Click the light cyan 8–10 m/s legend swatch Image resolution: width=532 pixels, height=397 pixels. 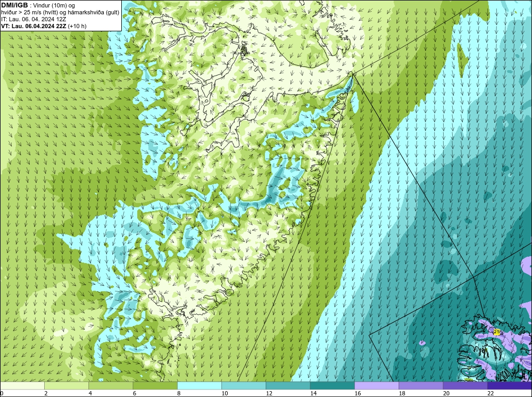tap(199, 385)
